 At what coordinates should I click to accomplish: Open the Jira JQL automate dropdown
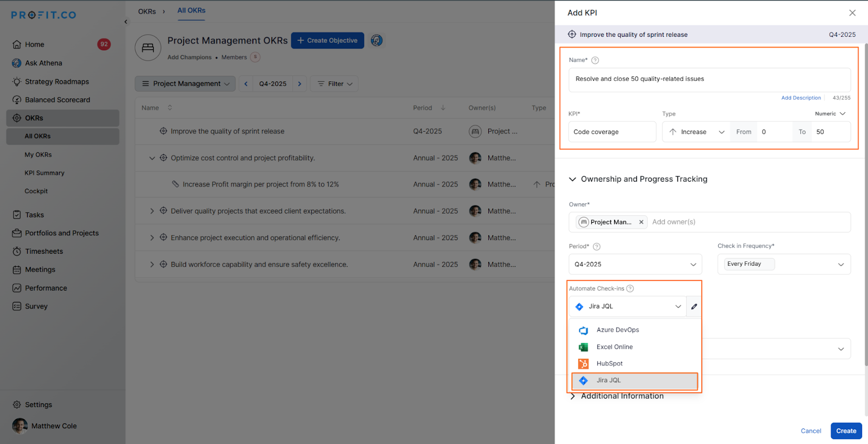click(x=628, y=306)
